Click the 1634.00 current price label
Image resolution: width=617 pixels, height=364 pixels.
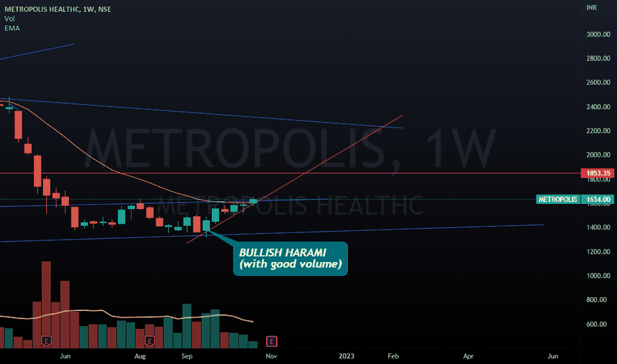[598, 199]
